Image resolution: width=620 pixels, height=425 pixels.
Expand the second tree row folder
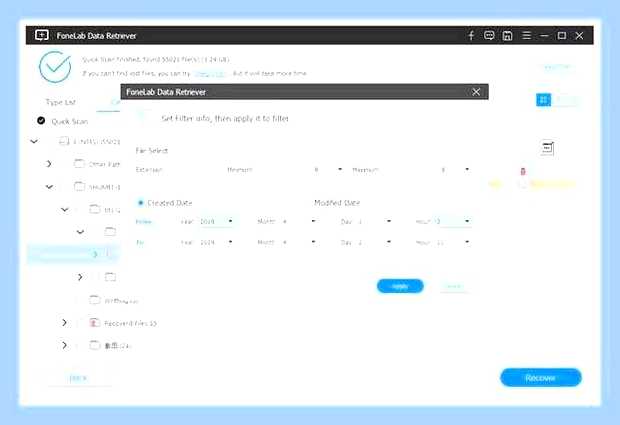(x=49, y=163)
